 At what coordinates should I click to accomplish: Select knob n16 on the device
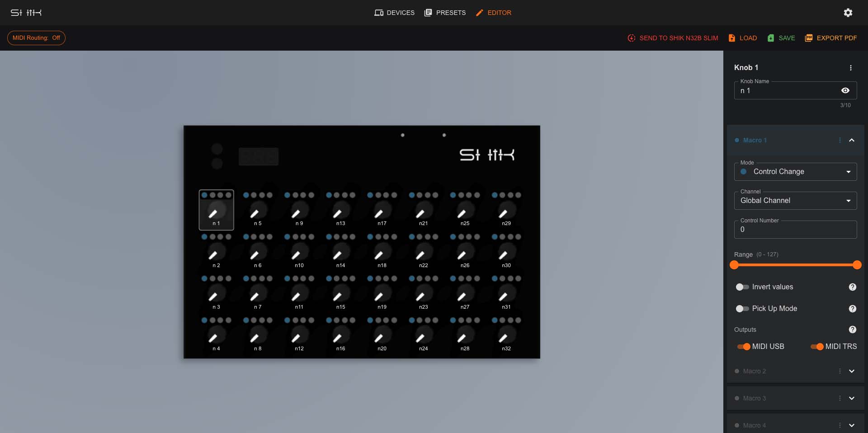[340, 337]
